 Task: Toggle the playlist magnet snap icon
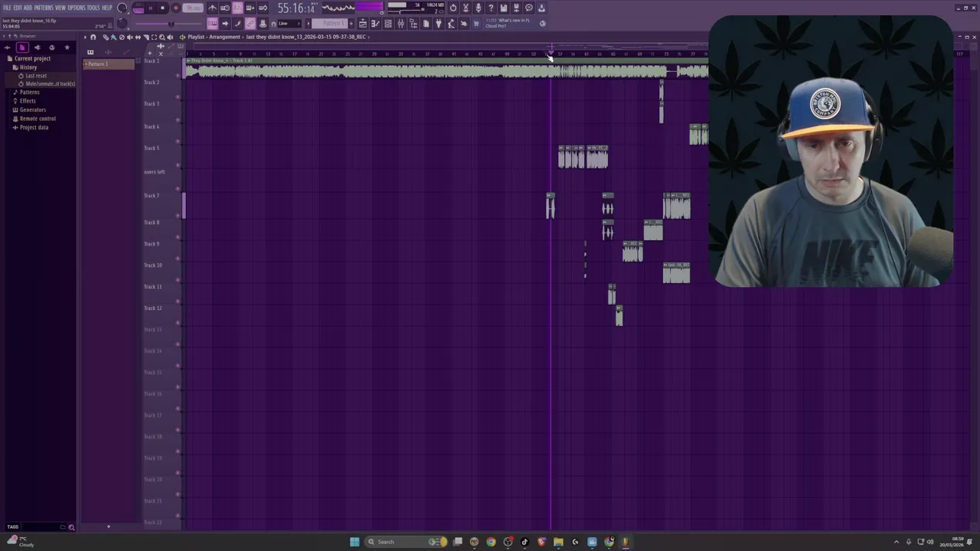[93, 37]
